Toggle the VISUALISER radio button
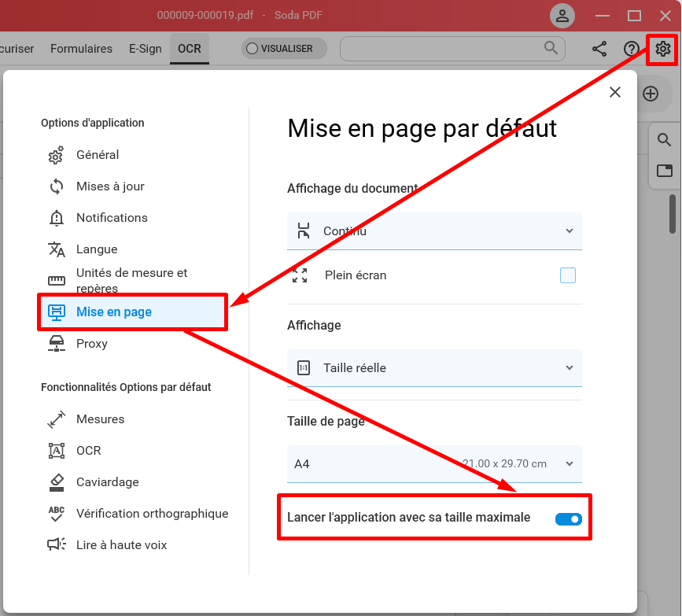Screen dimensions: 682x616 252,48
